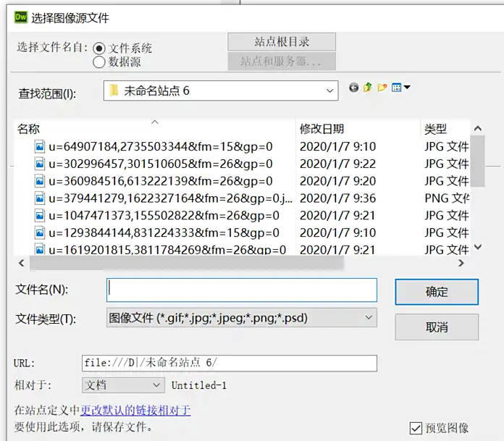
Task: Click the vertical scrollbar thumb
Action: click(478, 161)
